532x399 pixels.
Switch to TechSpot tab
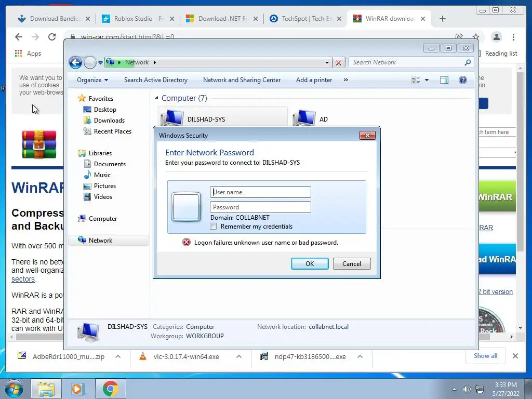[307, 19]
